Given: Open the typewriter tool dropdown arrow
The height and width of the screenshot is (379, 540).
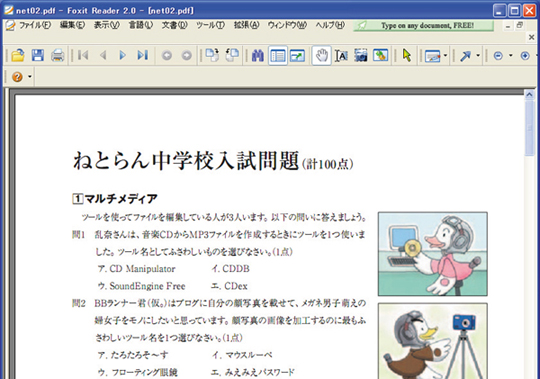Looking at the screenshot, I should (x=445, y=55).
